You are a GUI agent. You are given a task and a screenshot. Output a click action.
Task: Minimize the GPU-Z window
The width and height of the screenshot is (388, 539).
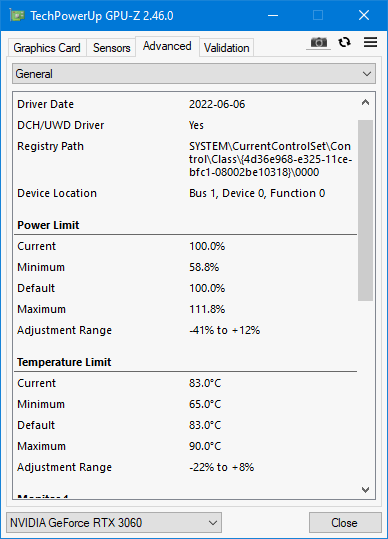[x=273, y=15]
